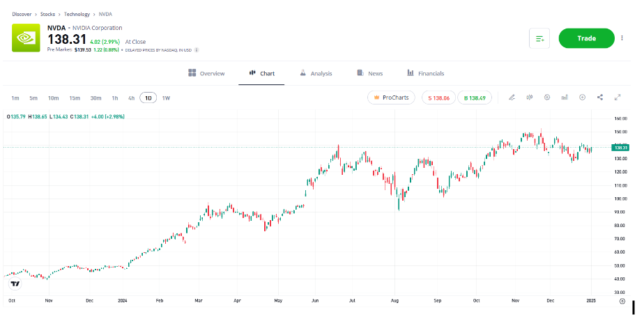Click the compare plus-circle icon

[583, 98]
